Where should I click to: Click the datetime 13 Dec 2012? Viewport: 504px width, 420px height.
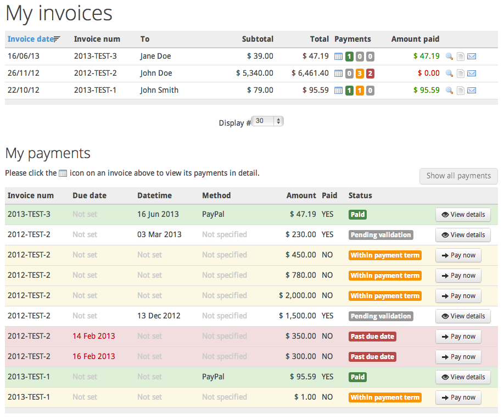(x=159, y=316)
